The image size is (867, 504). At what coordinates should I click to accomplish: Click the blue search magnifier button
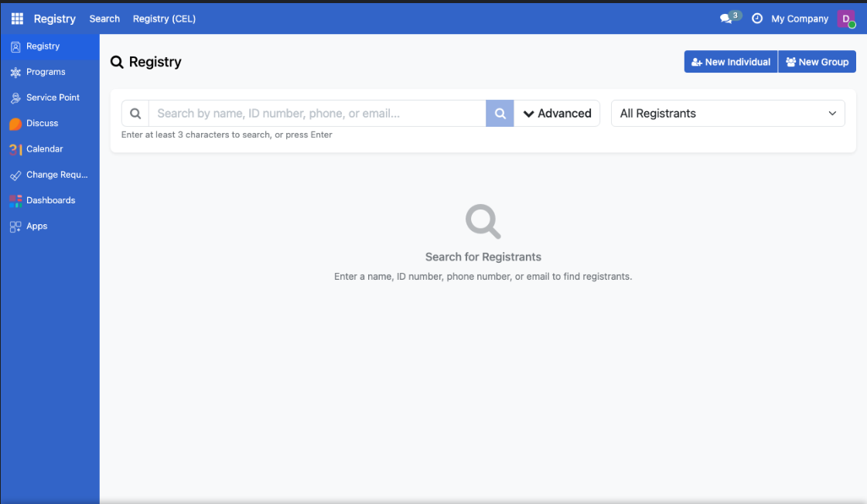point(499,113)
